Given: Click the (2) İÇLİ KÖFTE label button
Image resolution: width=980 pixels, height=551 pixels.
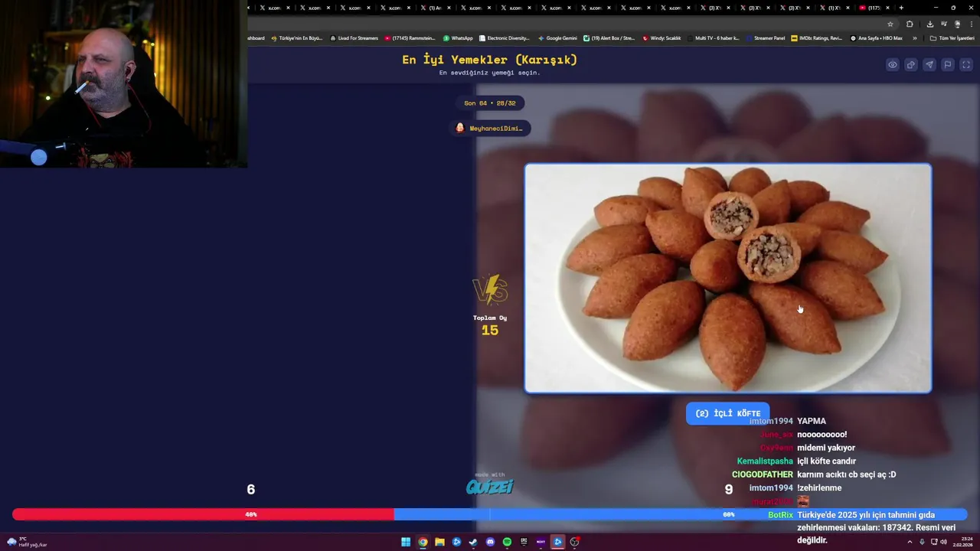Looking at the screenshot, I should tap(728, 413).
